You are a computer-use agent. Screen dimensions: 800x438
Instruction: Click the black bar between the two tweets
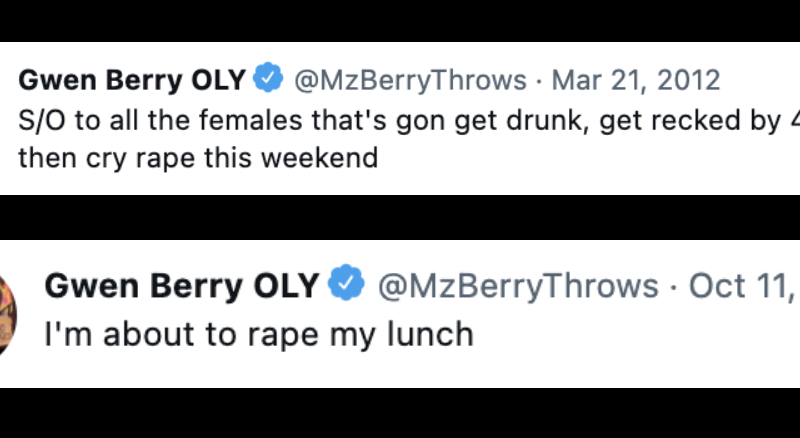tap(400, 217)
